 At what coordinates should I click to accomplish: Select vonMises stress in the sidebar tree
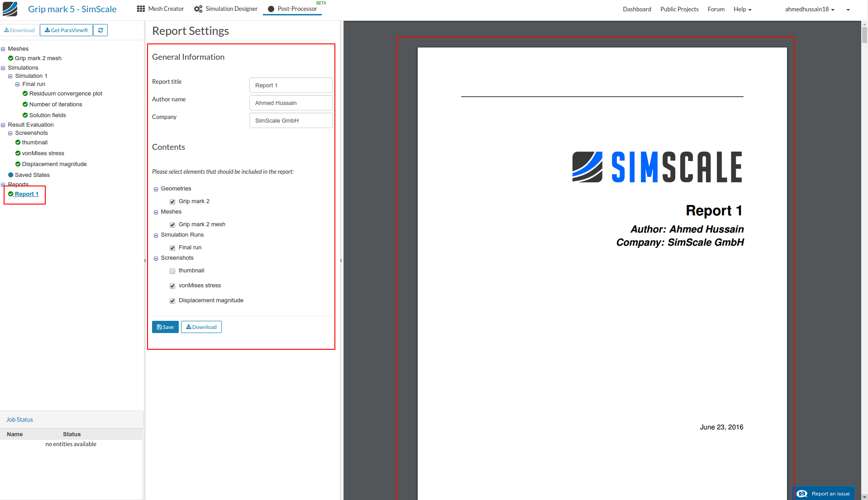pos(43,153)
